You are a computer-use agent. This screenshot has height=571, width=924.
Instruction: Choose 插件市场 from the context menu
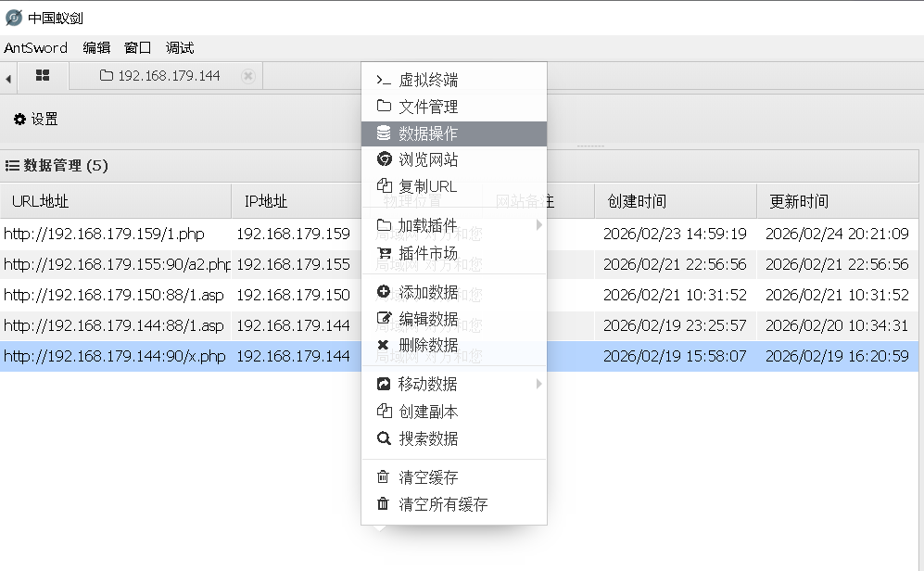coord(454,253)
